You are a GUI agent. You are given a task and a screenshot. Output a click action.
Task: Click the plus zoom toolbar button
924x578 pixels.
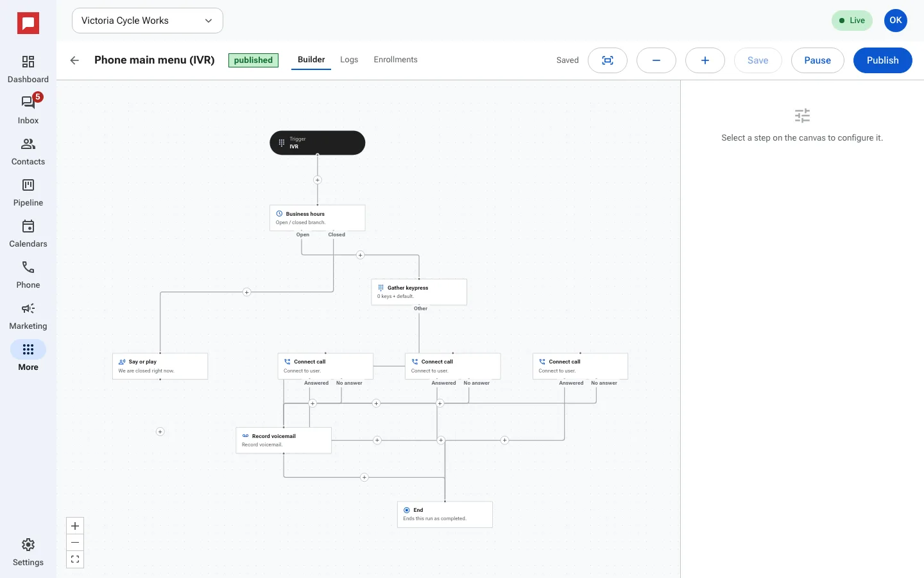click(x=705, y=60)
